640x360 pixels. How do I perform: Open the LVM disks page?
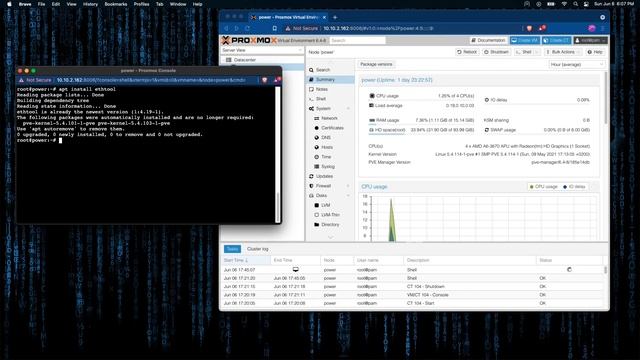(325, 205)
